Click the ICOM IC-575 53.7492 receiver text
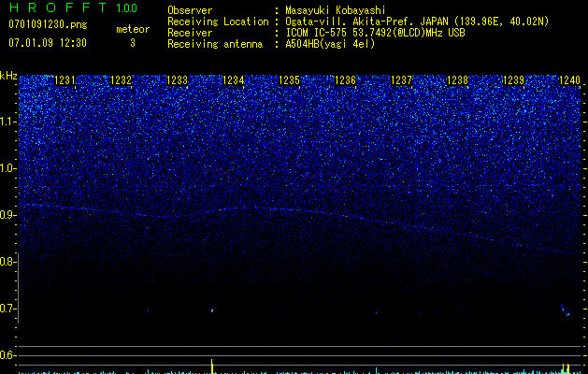Screen dimensions: 588x374 [x=375, y=33]
